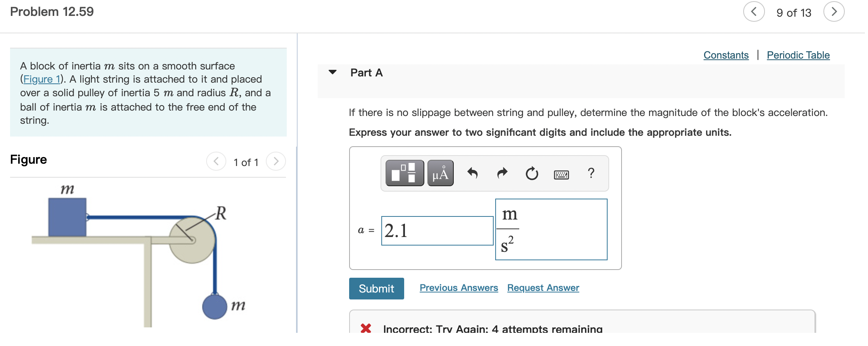Click the undo arrow icon
The width and height of the screenshot is (868, 346).
pyautogui.click(x=472, y=173)
